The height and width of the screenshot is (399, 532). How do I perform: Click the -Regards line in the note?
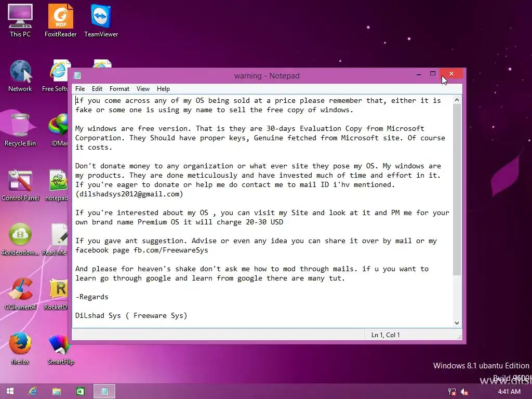pyautogui.click(x=92, y=297)
